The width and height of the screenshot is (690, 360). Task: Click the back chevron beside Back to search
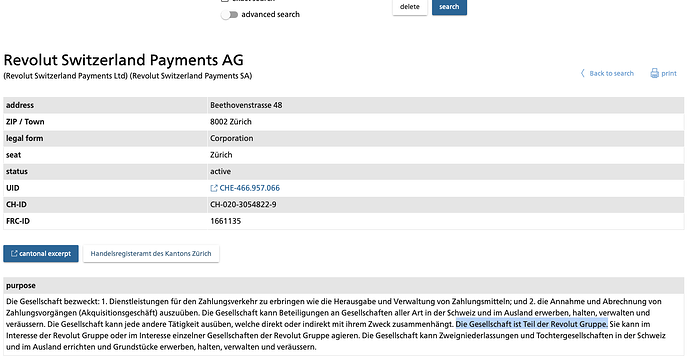click(x=583, y=73)
